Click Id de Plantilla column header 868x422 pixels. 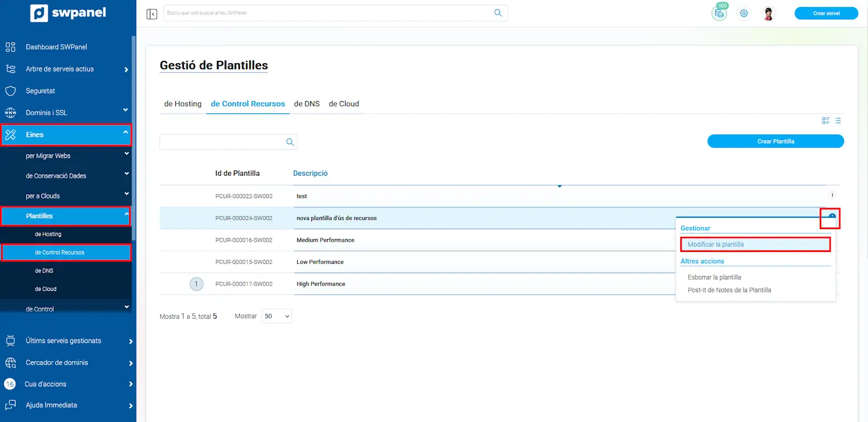(x=237, y=173)
